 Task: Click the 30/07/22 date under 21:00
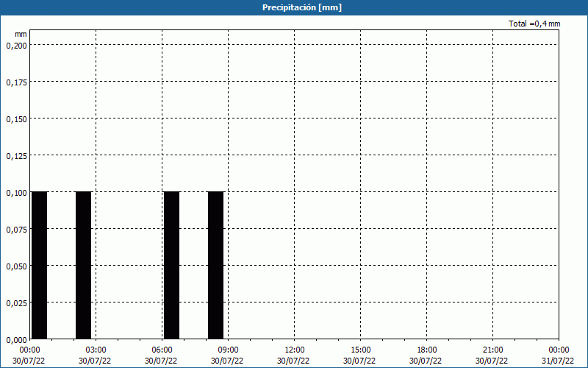[492, 361]
